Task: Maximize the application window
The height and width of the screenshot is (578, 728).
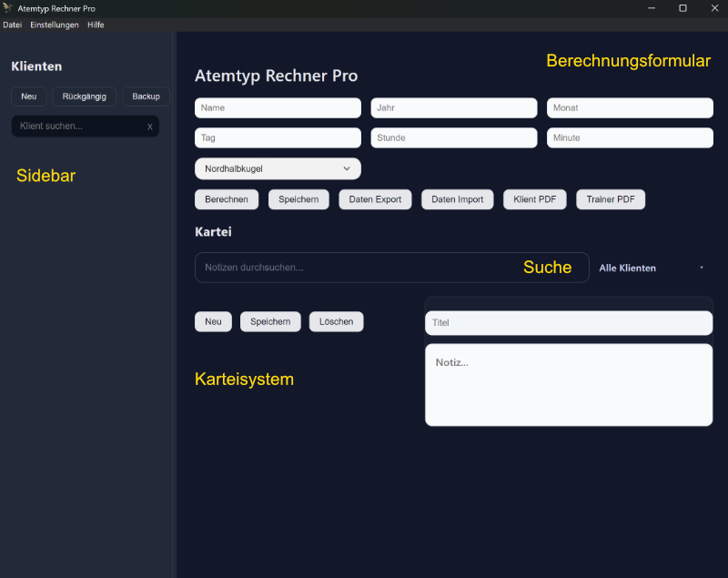Action: pos(682,8)
